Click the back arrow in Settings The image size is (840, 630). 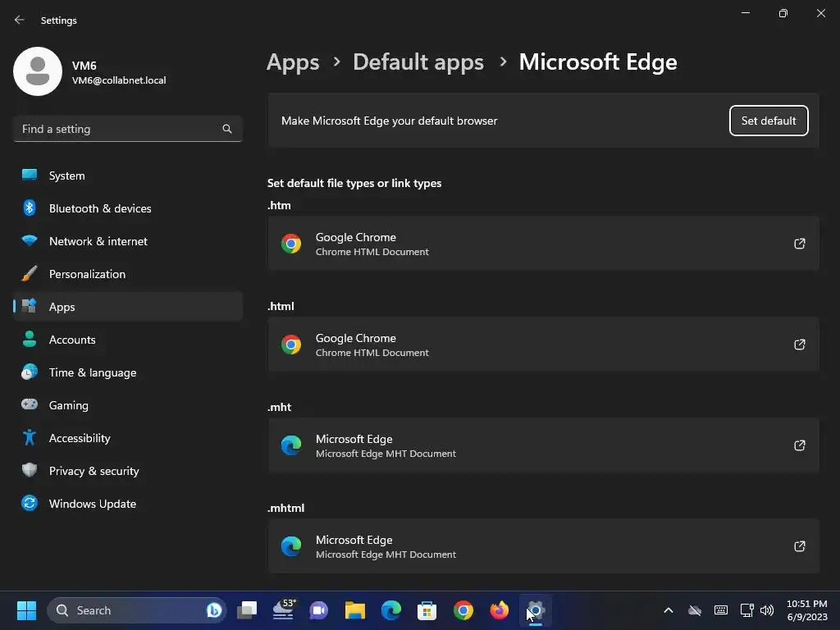(20, 20)
